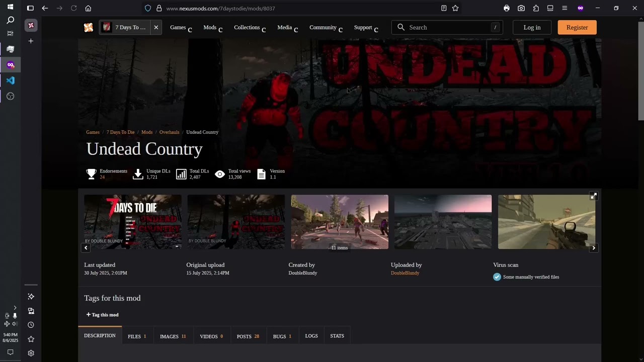Expand the Community menu
The height and width of the screenshot is (362, 644).
(x=326, y=28)
